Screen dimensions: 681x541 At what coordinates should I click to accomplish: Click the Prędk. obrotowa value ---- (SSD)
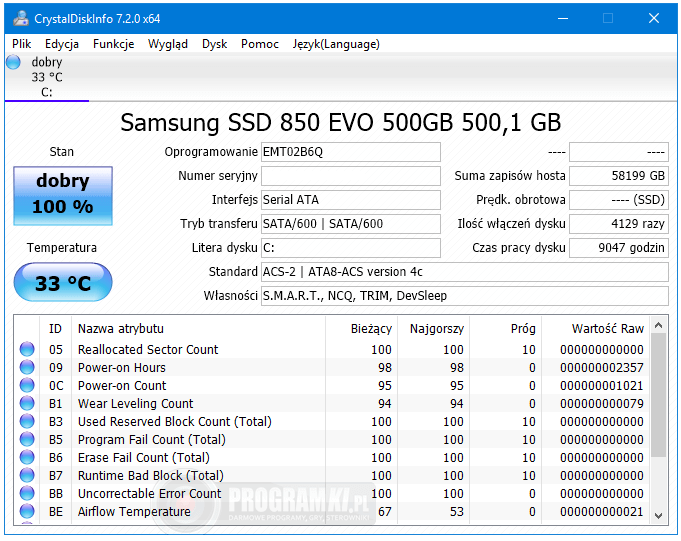click(x=618, y=200)
